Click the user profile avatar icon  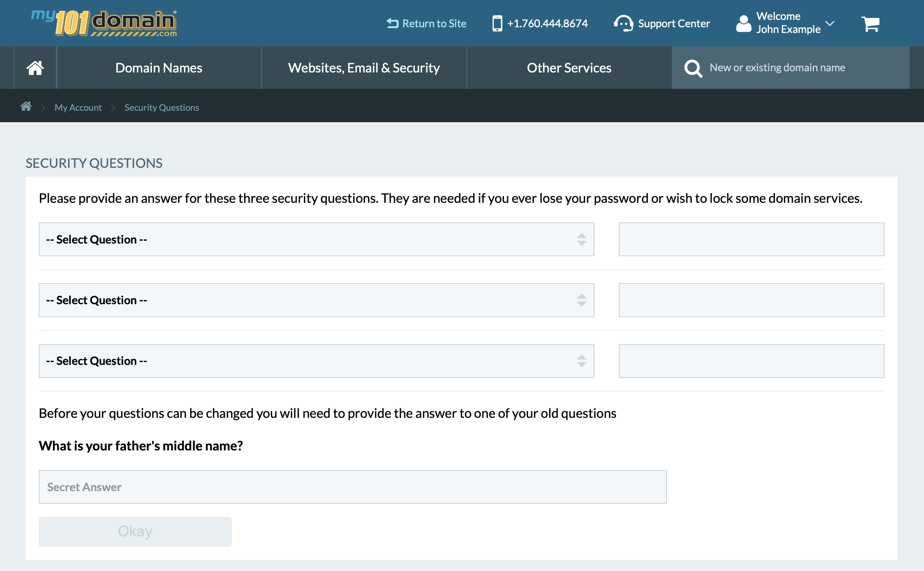click(x=744, y=24)
